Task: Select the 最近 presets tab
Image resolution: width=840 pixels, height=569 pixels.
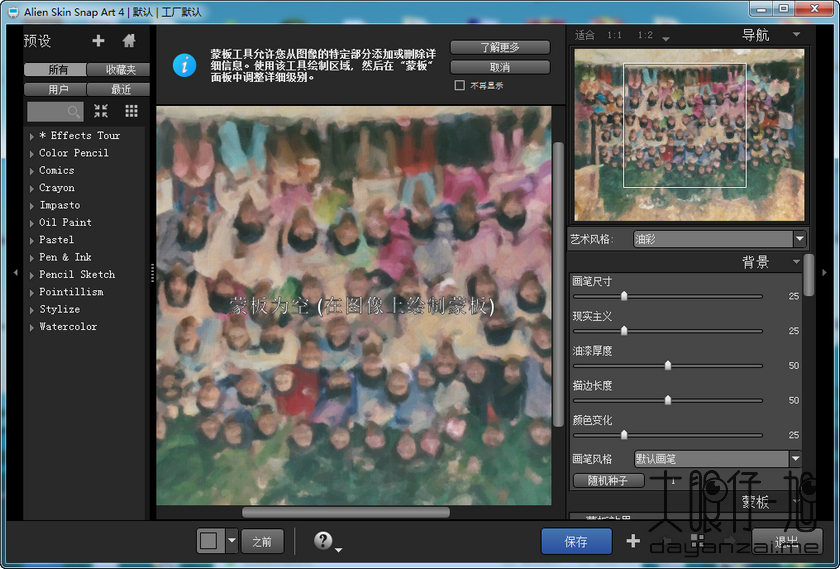Action: pos(118,89)
